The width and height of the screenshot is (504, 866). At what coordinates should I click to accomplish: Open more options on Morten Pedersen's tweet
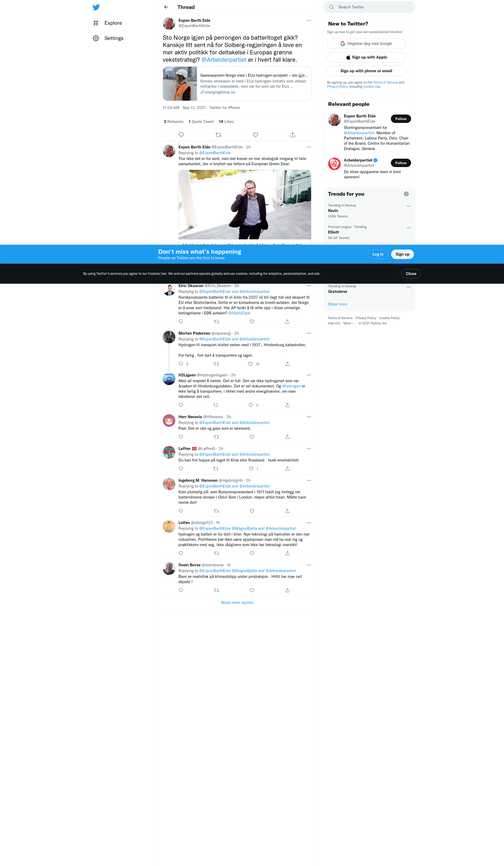[x=309, y=333]
